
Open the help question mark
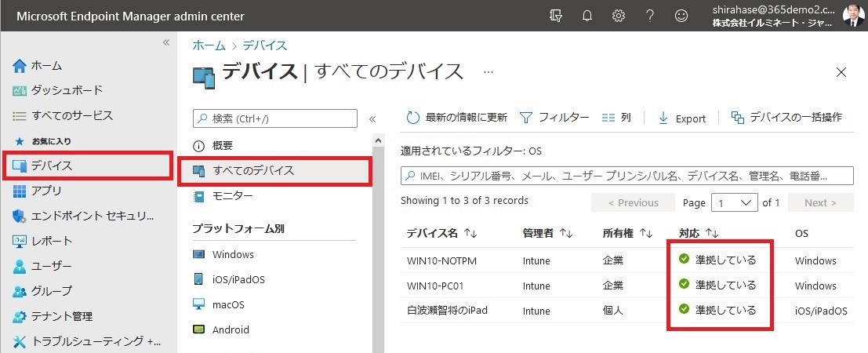pyautogui.click(x=650, y=16)
